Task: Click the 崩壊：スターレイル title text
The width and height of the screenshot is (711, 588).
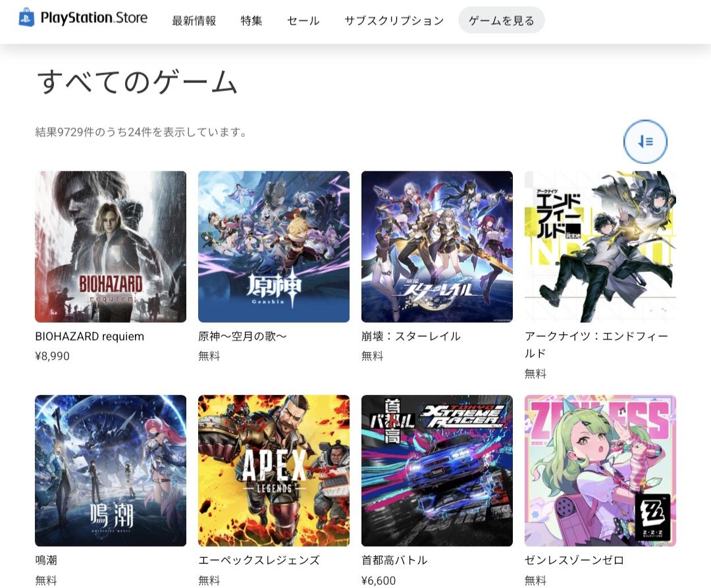Action: 411,336
